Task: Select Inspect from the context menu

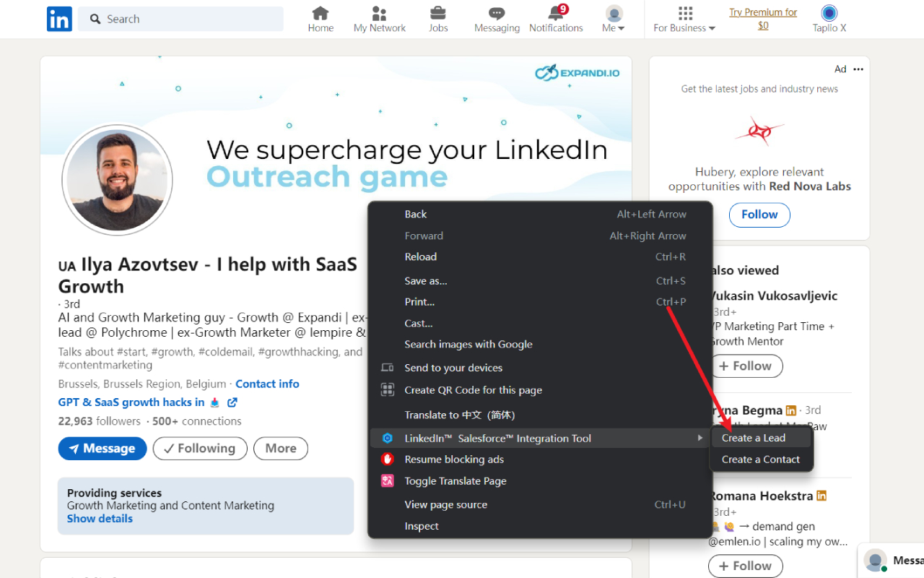Action: (422, 526)
